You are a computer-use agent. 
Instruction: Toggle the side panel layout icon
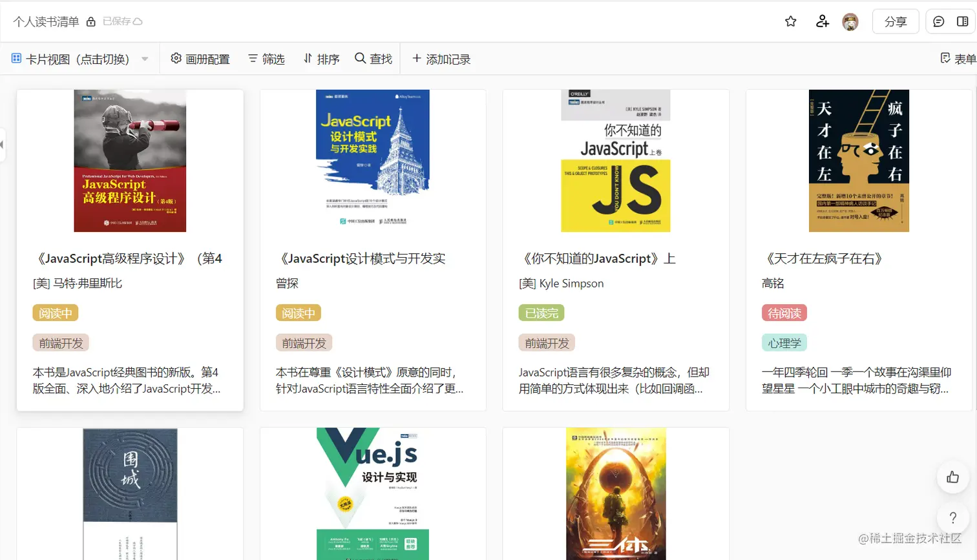click(x=962, y=21)
